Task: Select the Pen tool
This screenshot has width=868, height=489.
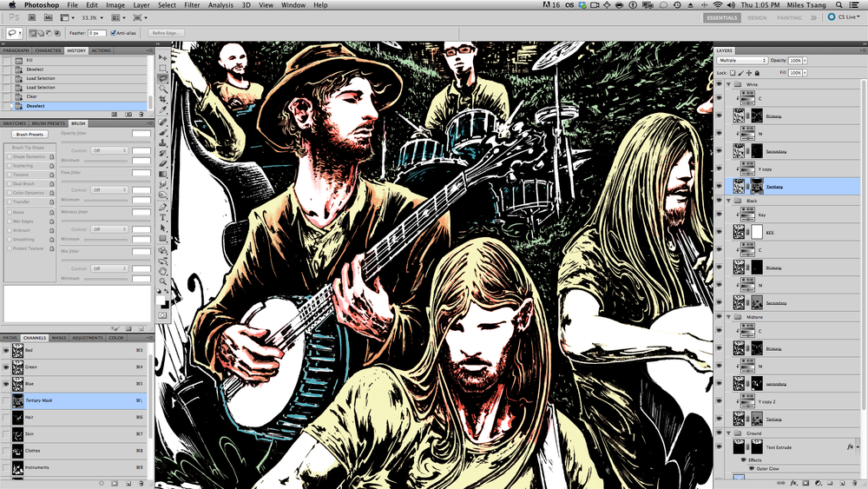Action: point(163,208)
